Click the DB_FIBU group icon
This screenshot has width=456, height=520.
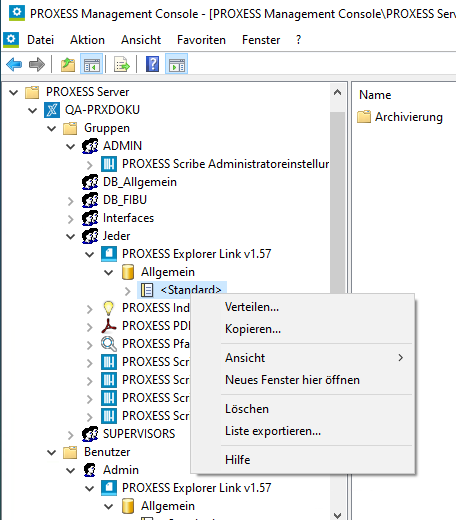90,200
